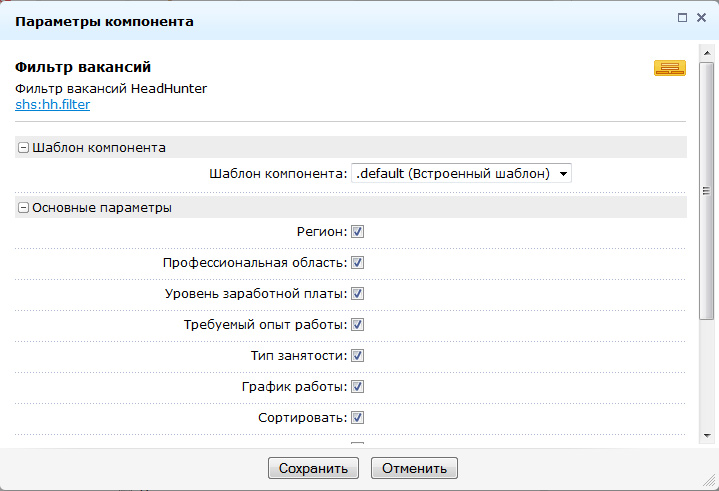
Task: Uncheck the Сортировать checkbox
Action: [x=357, y=418]
